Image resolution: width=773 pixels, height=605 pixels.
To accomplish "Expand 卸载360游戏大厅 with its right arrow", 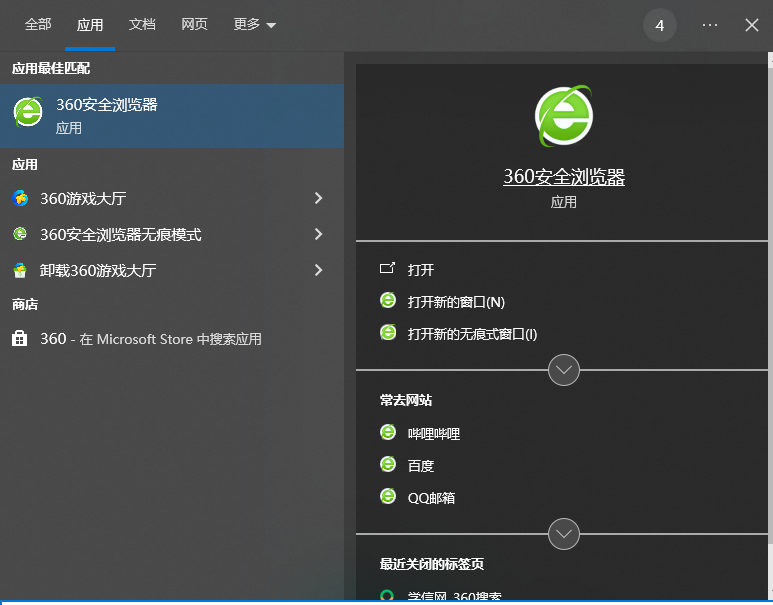I will (x=318, y=270).
